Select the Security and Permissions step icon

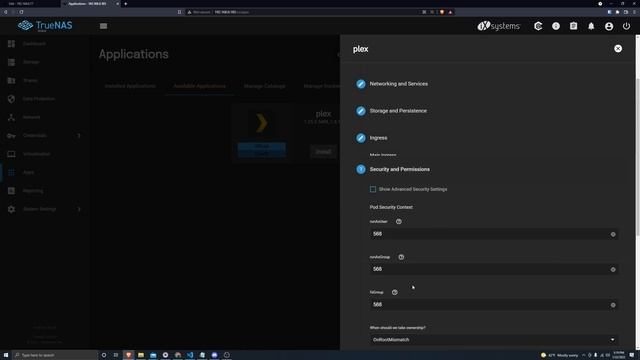361,169
